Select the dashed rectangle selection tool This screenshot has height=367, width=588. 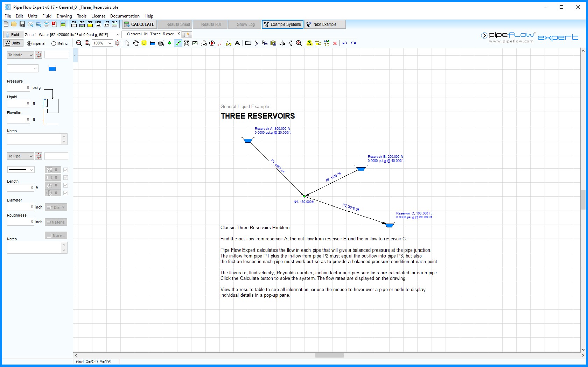pos(248,43)
